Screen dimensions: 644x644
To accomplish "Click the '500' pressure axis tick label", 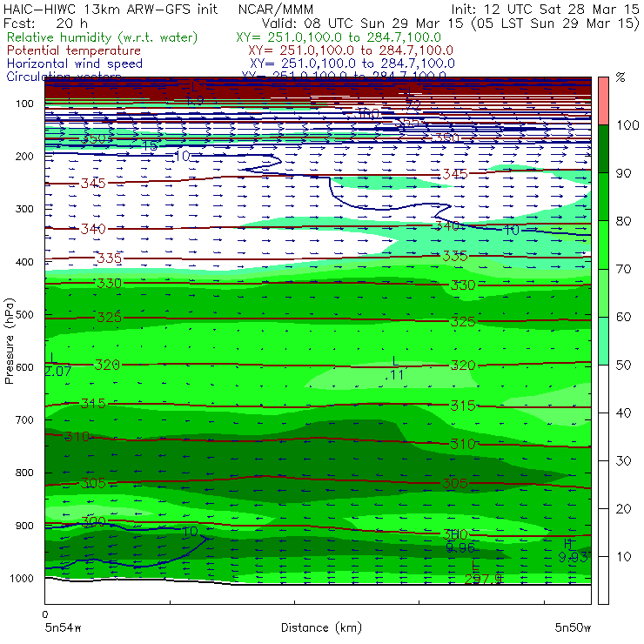I will pos(24,315).
